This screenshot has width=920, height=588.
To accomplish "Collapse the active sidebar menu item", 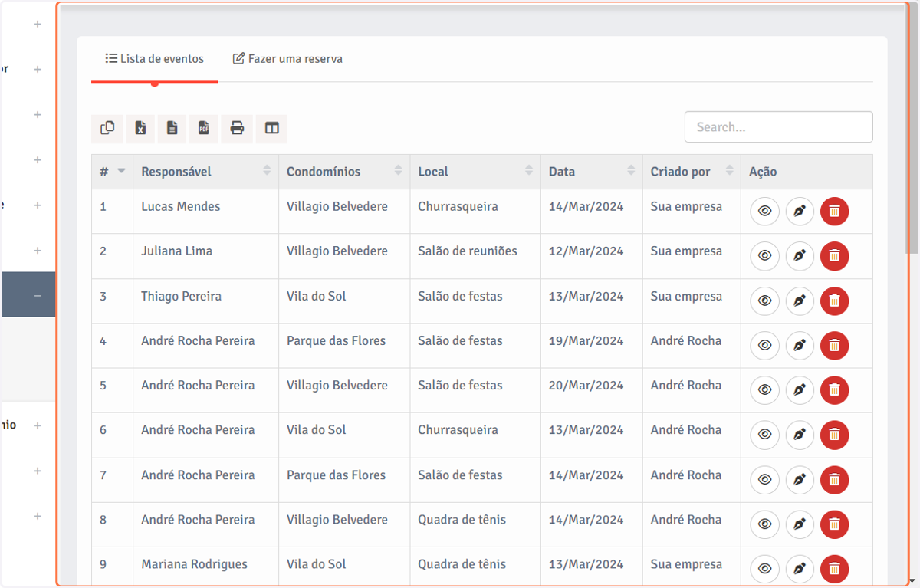I will (38, 296).
